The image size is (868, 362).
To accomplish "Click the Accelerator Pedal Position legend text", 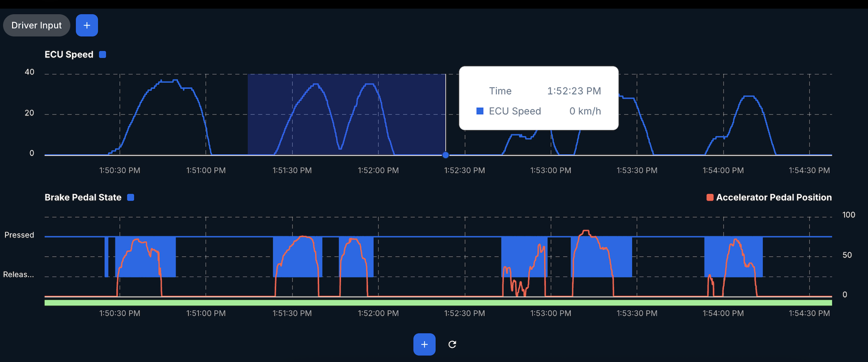I will (x=774, y=197).
